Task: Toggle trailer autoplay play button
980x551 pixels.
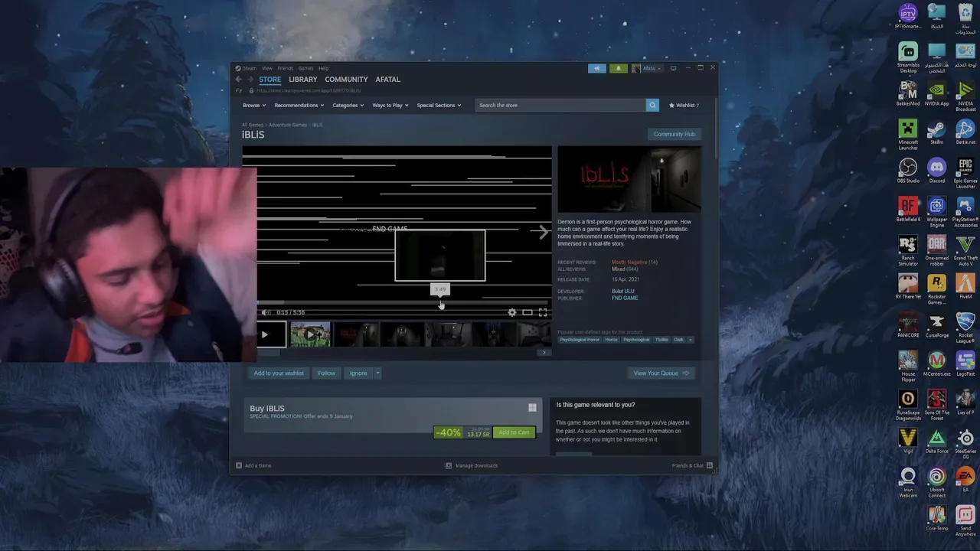Action: coord(264,334)
